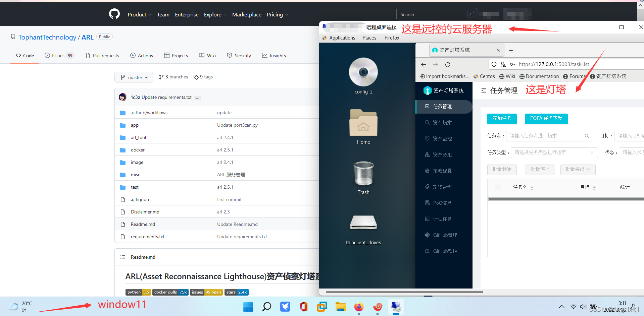Open the 任务类型 select dropdown

point(554,152)
